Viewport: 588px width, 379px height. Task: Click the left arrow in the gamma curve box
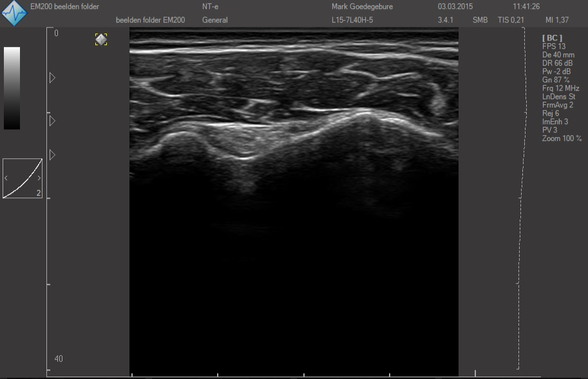6,178
